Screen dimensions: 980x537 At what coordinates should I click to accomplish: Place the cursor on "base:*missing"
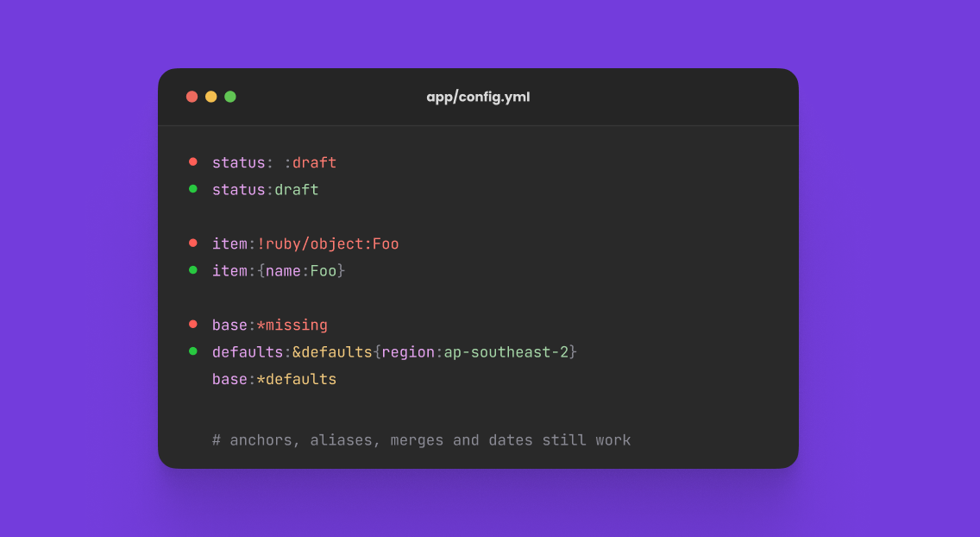pyautogui.click(x=270, y=325)
